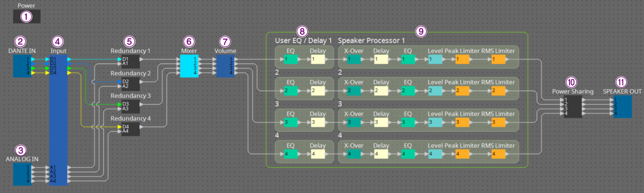The width and height of the screenshot is (644, 193).
Task: Open the cyan Mixer component
Action: (189, 66)
